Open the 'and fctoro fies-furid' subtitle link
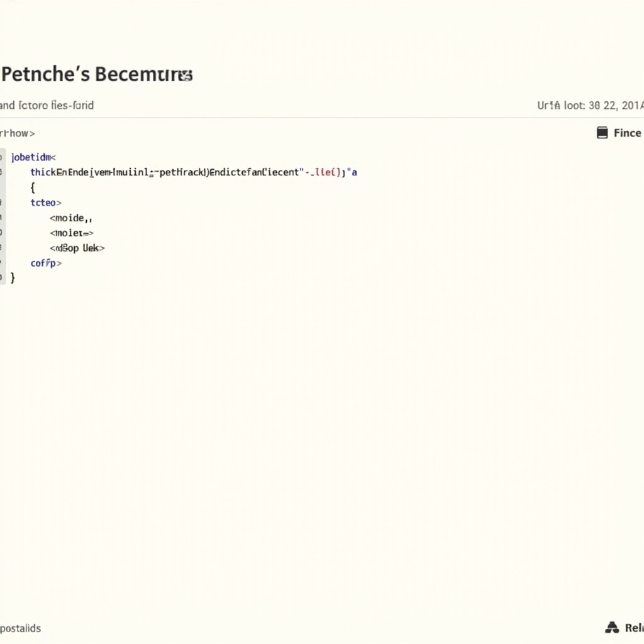644x644 pixels. tap(47, 106)
